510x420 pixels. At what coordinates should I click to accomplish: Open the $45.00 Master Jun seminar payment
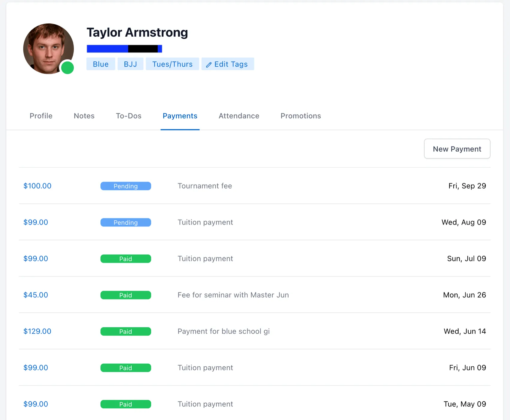click(35, 295)
